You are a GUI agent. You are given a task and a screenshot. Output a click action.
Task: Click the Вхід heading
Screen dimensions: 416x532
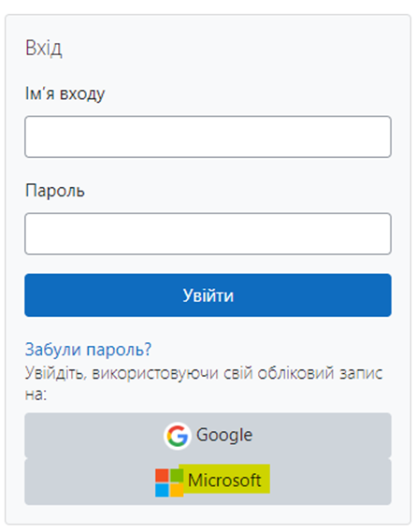(x=44, y=49)
